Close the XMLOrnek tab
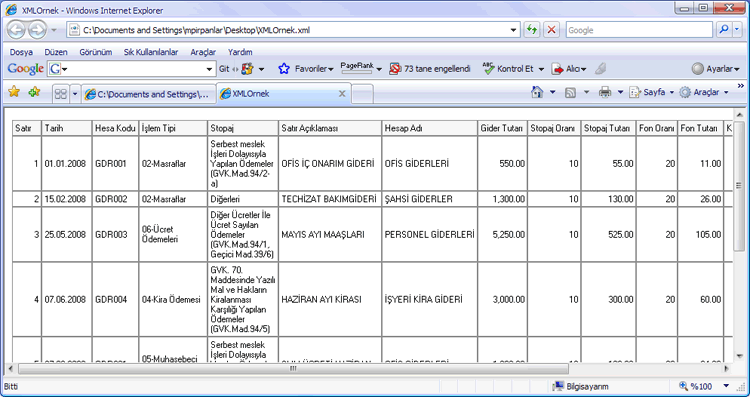 point(342,94)
